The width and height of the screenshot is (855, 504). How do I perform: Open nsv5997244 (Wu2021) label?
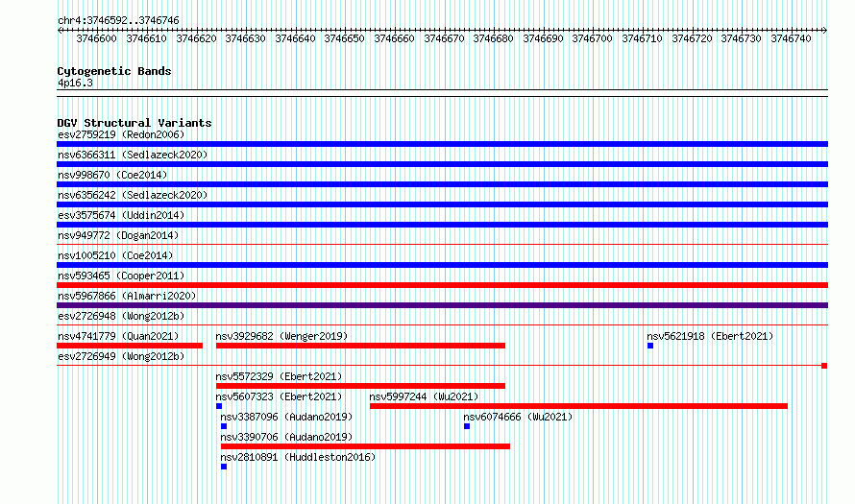click(x=424, y=396)
